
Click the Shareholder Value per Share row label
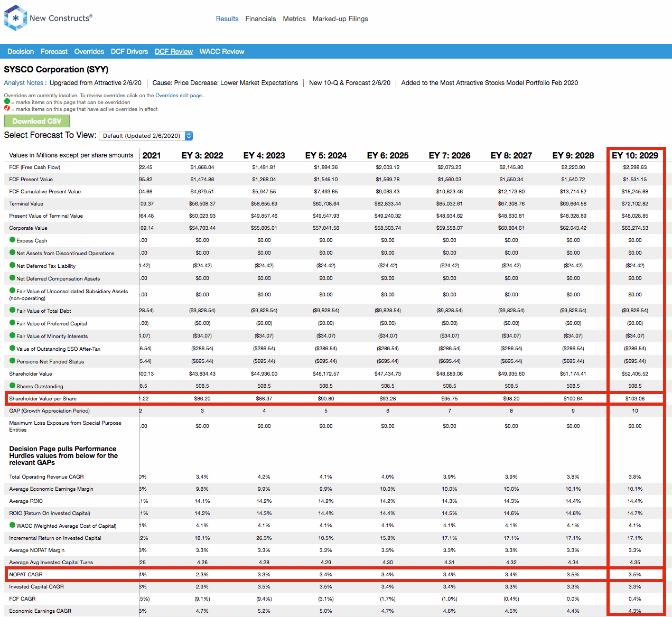[43, 399]
